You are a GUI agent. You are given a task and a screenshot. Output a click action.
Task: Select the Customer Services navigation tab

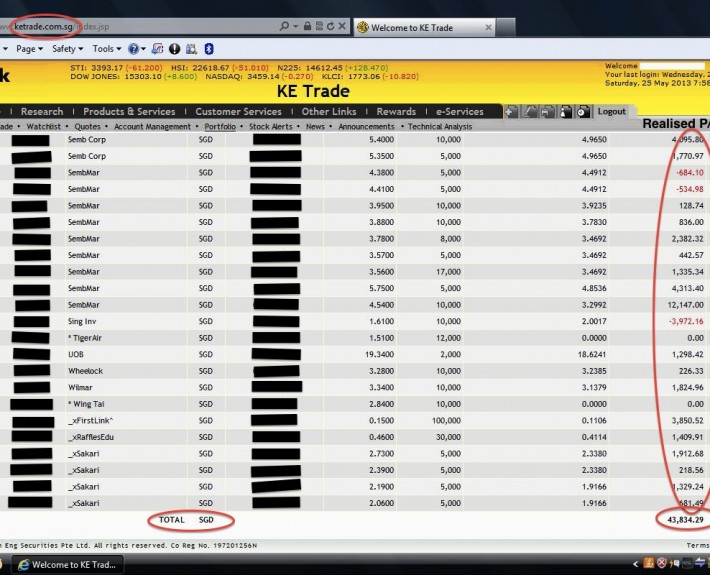(x=238, y=112)
